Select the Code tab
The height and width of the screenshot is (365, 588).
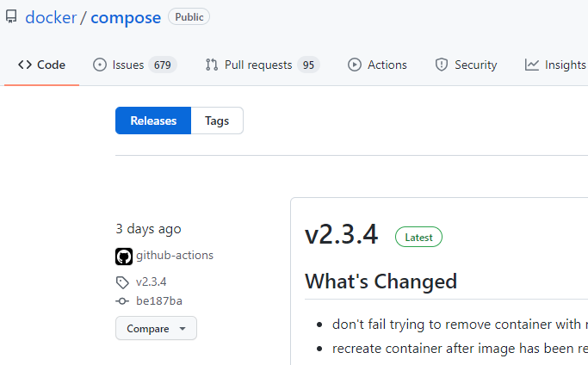(x=41, y=65)
